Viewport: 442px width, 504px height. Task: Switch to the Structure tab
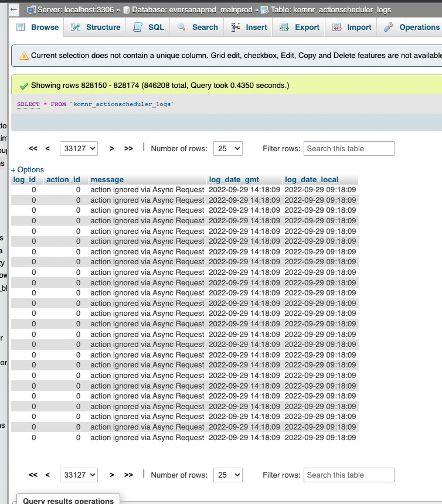[95, 28]
